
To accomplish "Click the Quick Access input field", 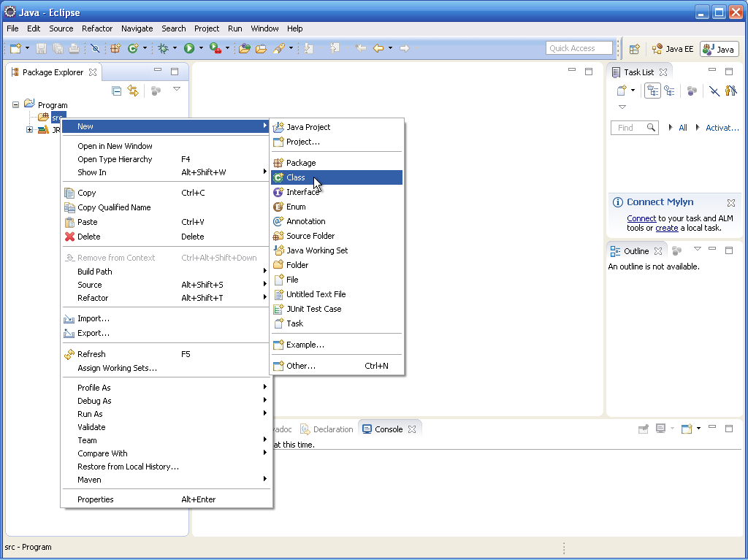I will (579, 48).
